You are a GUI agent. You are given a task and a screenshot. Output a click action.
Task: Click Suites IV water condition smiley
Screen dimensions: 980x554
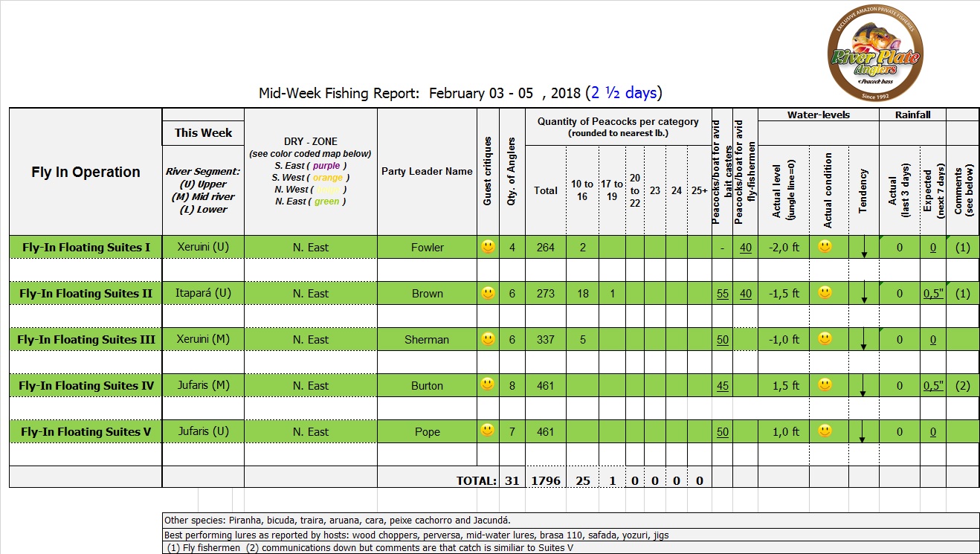(825, 385)
